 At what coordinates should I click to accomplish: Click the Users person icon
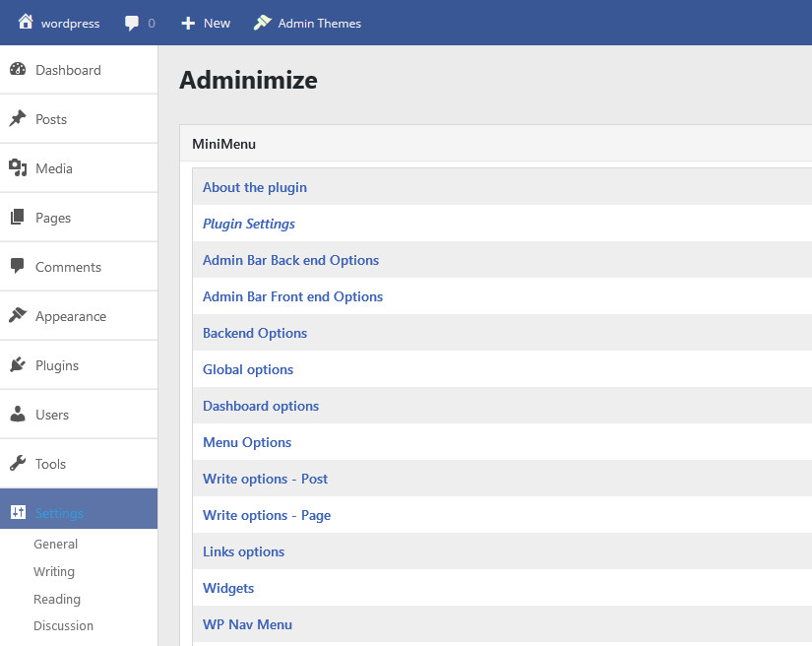pos(18,415)
